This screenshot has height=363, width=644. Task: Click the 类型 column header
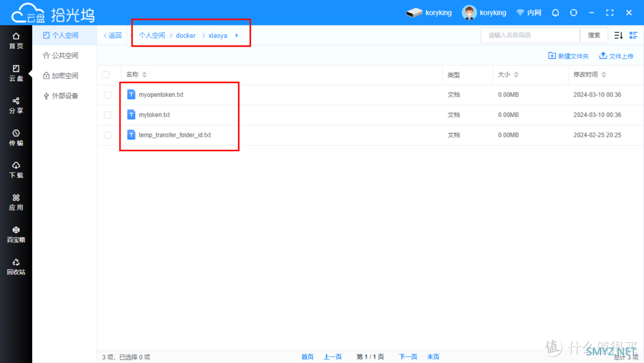coord(453,75)
